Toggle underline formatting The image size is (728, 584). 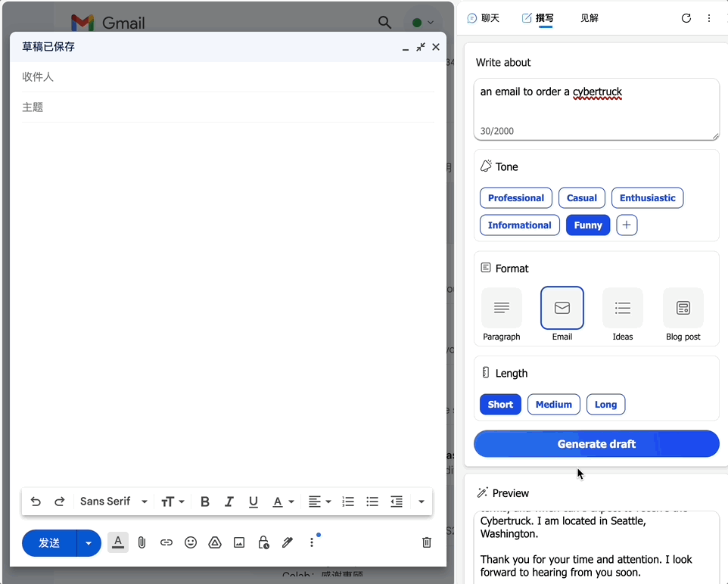[253, 501]
